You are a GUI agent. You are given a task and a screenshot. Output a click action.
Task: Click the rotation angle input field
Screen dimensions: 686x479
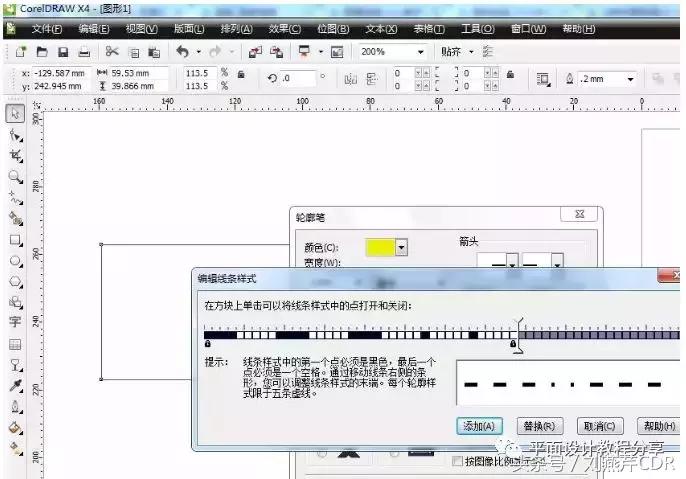point(298,78)
